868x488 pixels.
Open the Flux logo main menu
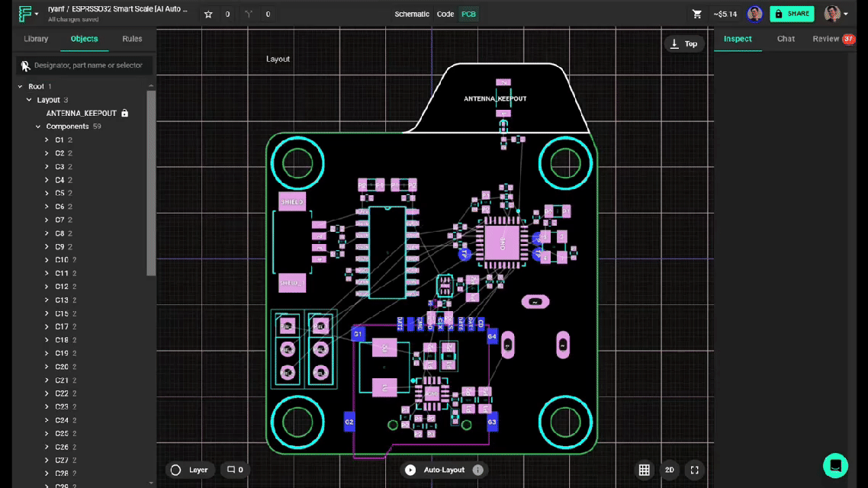28,14
